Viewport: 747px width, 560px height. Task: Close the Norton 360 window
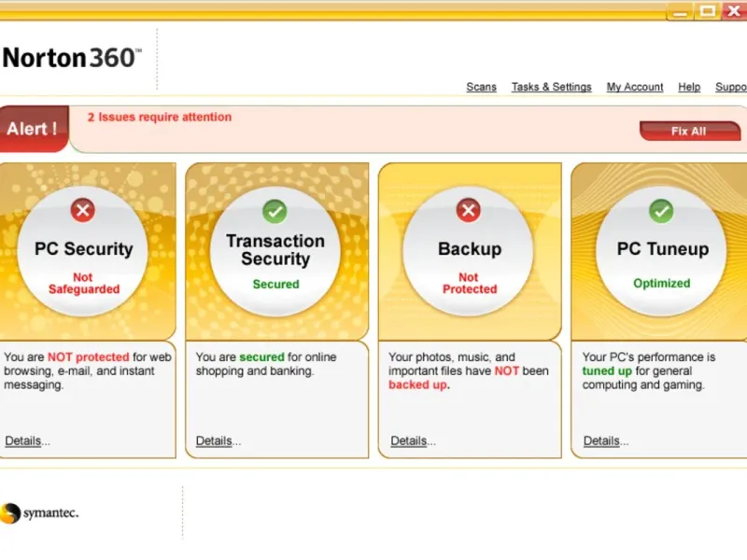point(734,11)
